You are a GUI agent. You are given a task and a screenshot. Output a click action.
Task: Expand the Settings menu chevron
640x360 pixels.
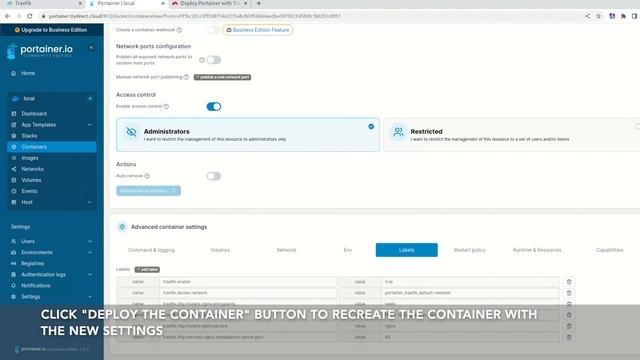click(x=90, y=297)
